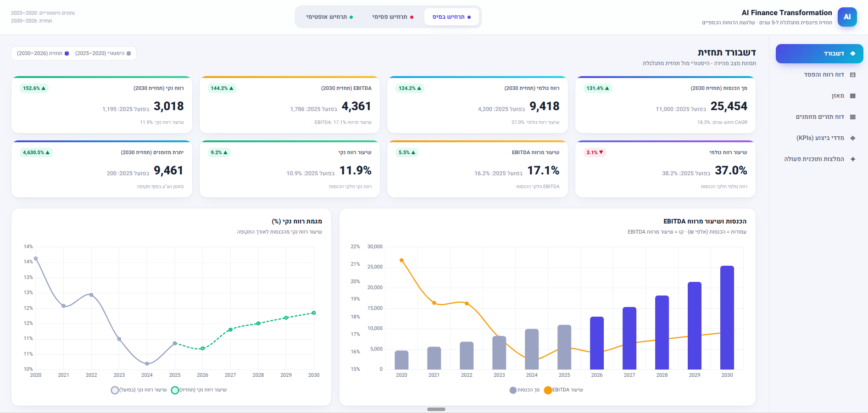Image resolution: width=868 pixels, height=413 pixels.
Task: Click the icon next to דוח רווח והפסד
Action: tap(852, 75)
